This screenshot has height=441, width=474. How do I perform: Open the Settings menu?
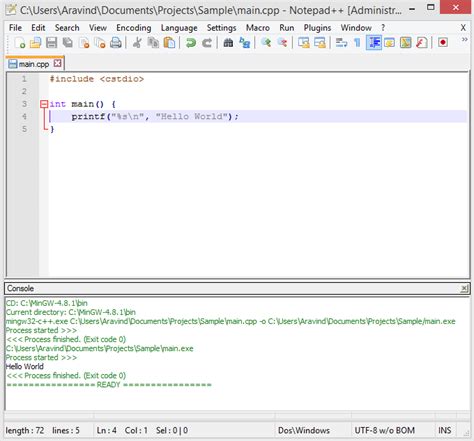pyautogui.click(x=221, y=28)
